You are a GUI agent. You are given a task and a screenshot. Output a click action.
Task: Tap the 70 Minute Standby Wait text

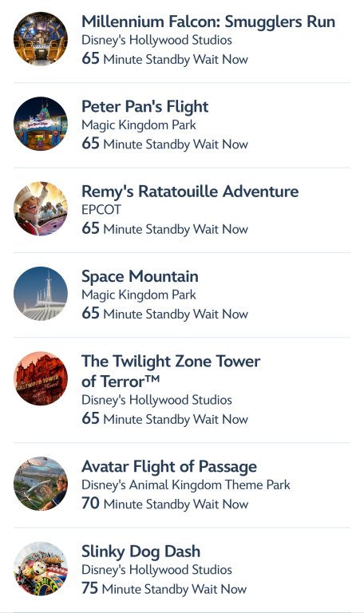pyautogui.click(x=165, y=504)
